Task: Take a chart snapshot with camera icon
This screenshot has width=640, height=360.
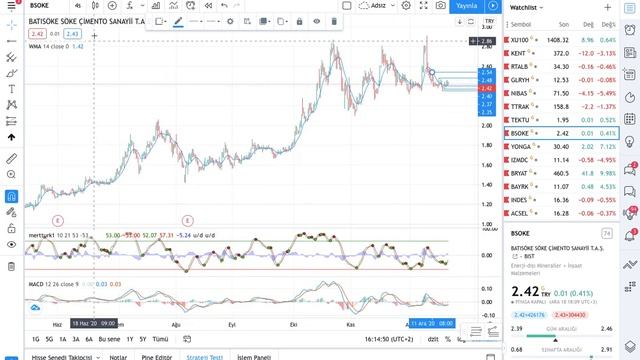Action: [x=440, y=6]
